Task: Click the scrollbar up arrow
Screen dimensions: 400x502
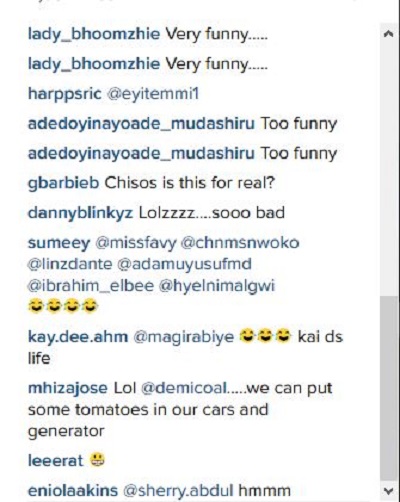Action: 388,33
